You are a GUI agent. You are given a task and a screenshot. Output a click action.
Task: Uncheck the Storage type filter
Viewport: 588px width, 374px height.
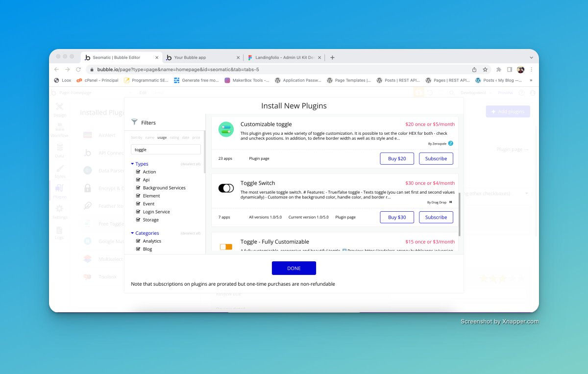[138, 220]
